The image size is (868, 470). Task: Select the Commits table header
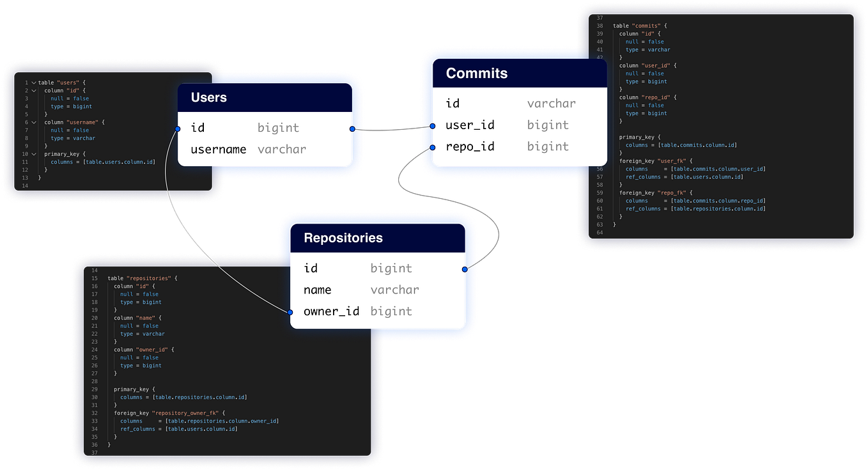(519, 74)
